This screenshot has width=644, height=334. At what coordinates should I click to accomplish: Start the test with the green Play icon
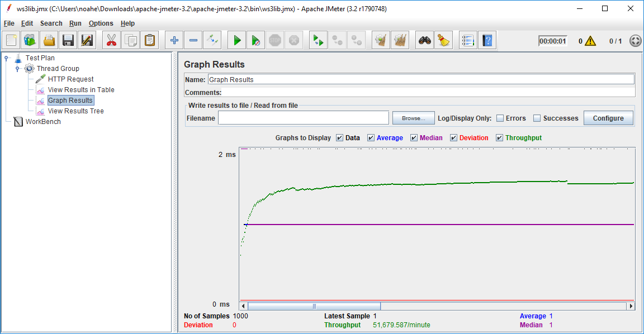(x=236, y=40)
